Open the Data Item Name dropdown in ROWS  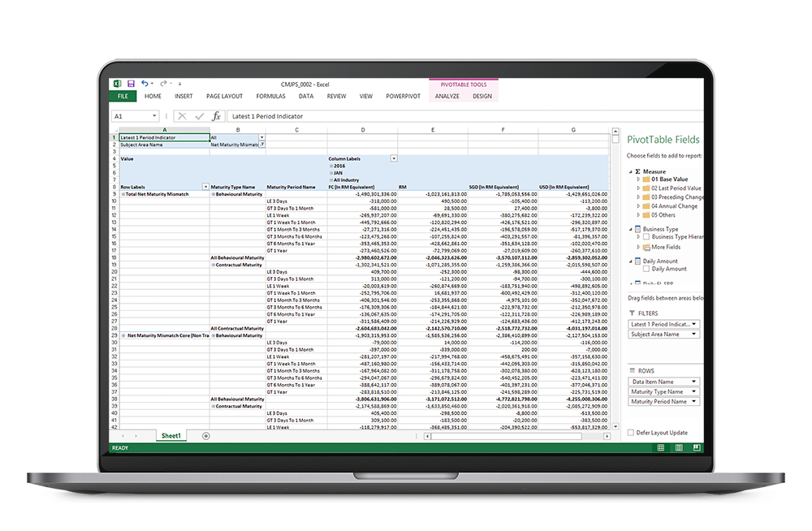click(x=693, y=380)
